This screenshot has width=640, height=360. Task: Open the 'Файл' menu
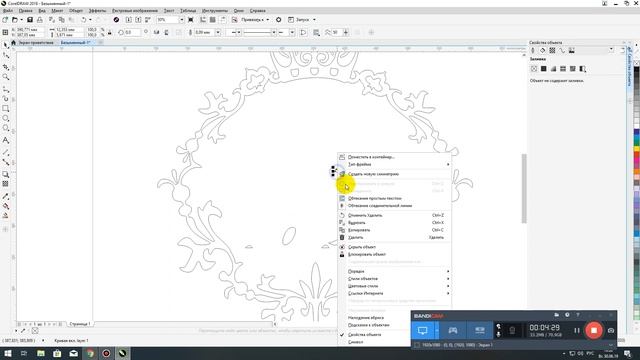[x=8, y=11]
